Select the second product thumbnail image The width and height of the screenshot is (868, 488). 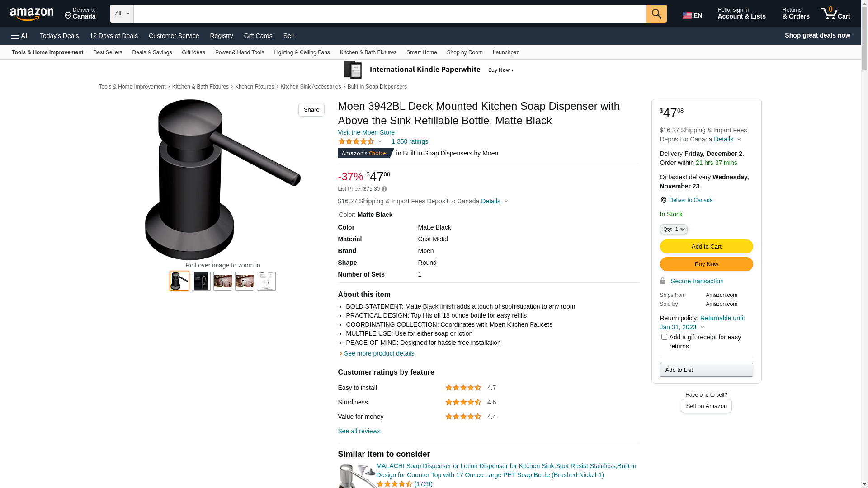coord(201,281)
